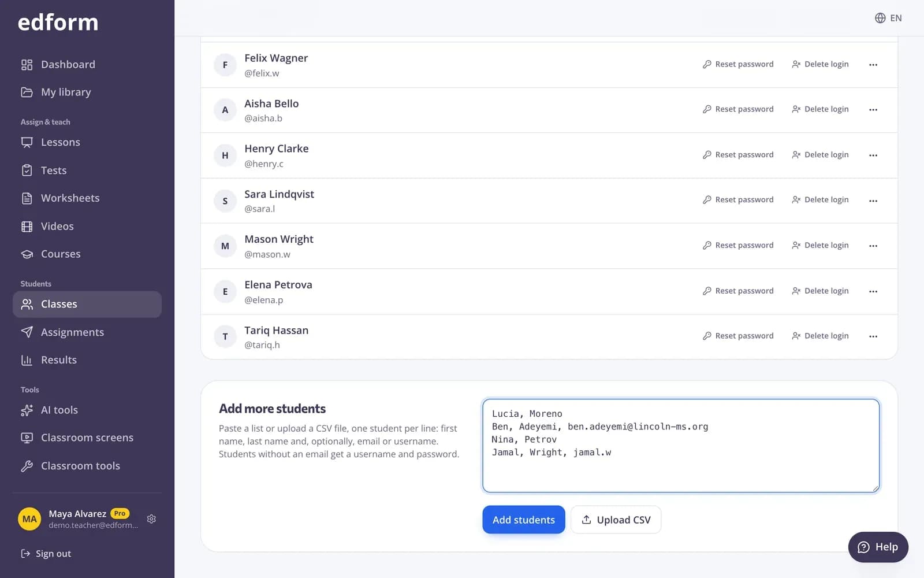
Task: Open Classroom tools in the sidebar
Action: [87, 466]
